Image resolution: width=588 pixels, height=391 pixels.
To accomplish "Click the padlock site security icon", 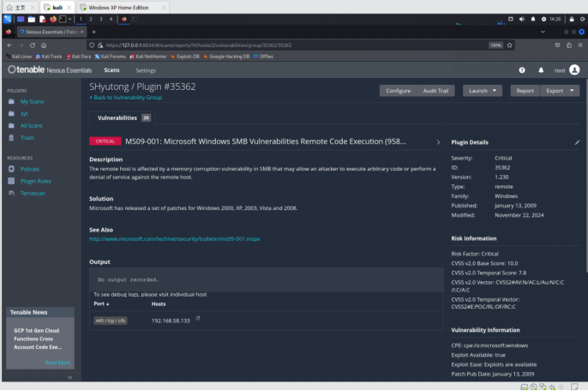I will (100, 45).
